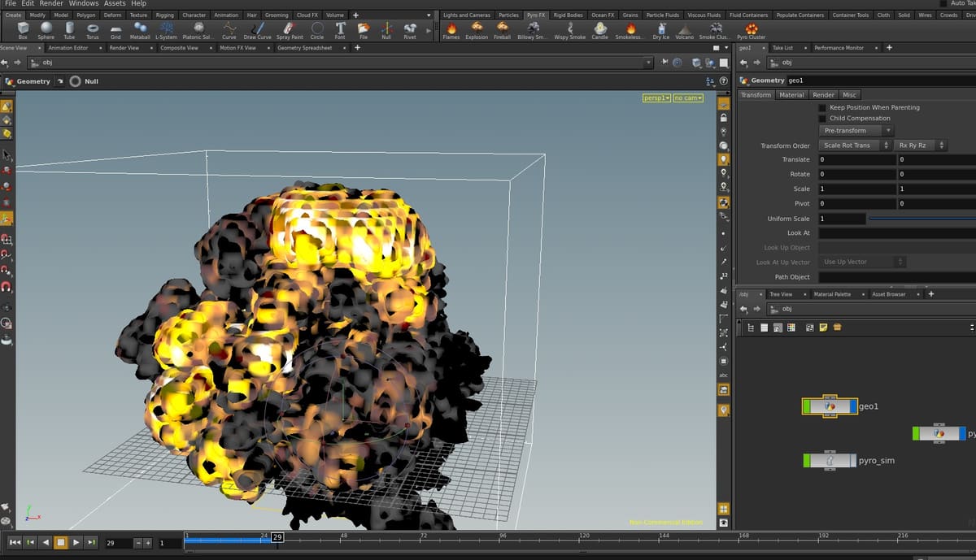This screenshot has height=560, width=976.
Task: Click the Uniform Scale slider track
Action: coord(922,219)
